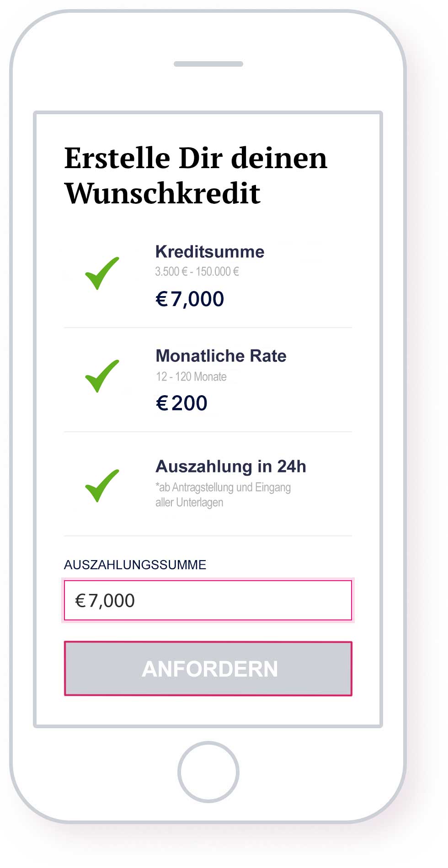The width and height of the screenshot is (448, 868).
Task: Click the €200 monthly rate value
Action: 181,403
